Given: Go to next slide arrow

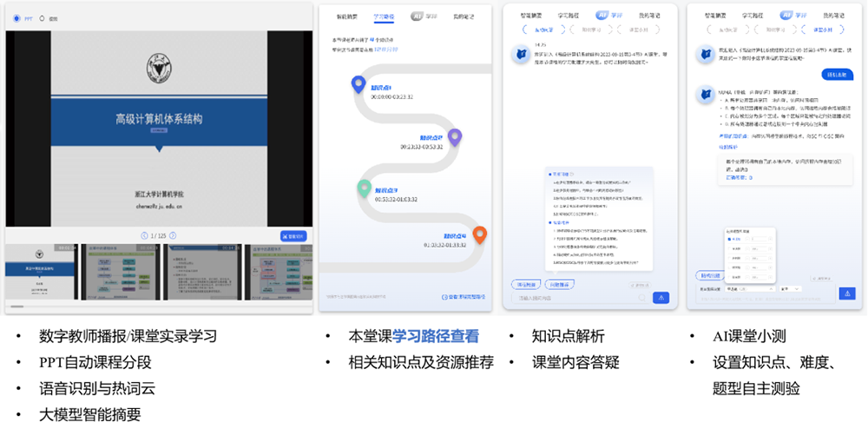Looking at the screenshot, I should coord(173,235).
